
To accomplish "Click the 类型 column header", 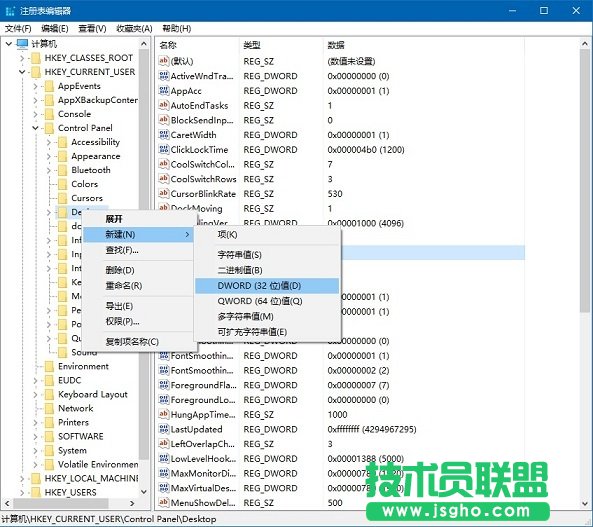I will point(281,45).
